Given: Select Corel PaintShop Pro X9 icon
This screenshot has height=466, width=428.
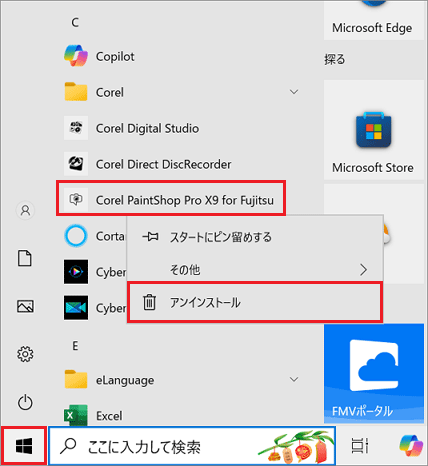Looking at the screenshot, I should [76, 200].
